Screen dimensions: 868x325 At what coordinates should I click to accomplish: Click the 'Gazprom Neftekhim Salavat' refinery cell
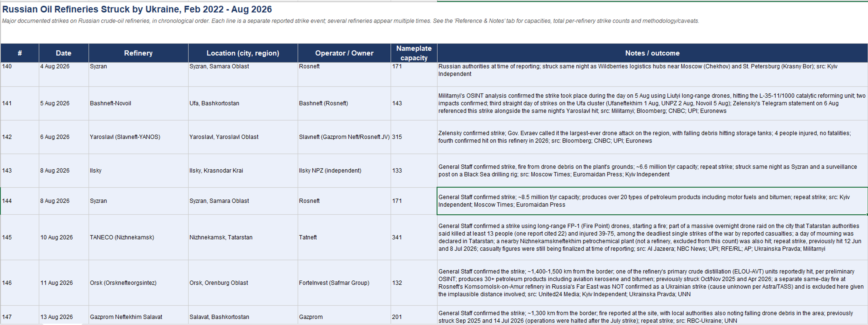coord(138,315)
